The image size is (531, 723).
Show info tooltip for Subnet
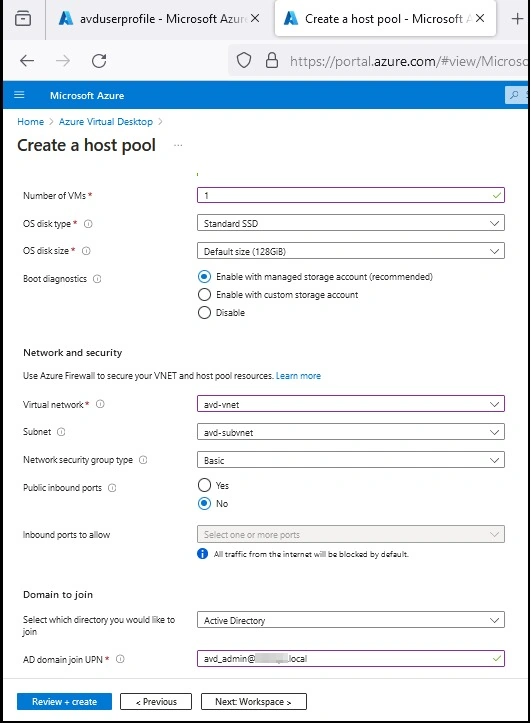point(61,432)
